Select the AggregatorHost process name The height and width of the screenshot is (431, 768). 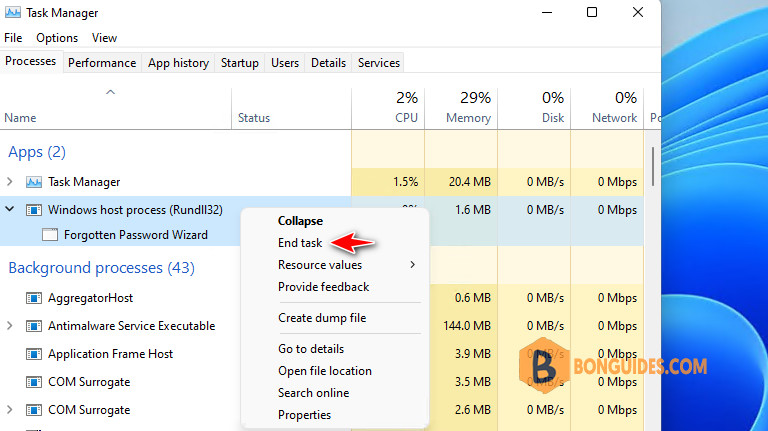[90, 298]
